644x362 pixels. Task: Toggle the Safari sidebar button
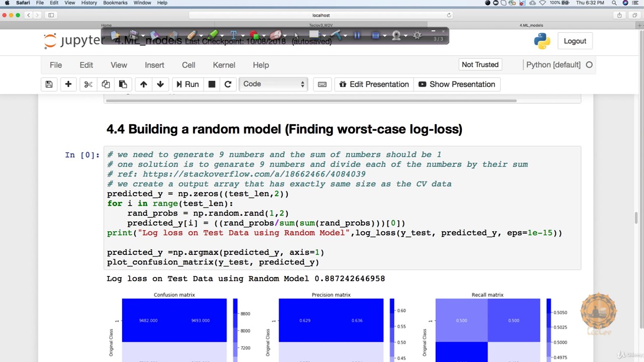51,16
